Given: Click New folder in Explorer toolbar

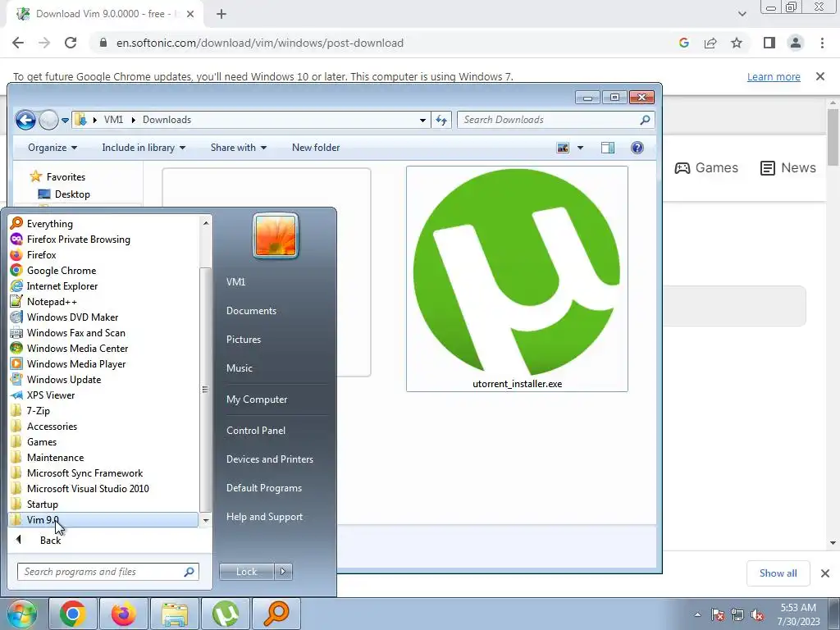Looking at the screenshot, I should [316, 148].
